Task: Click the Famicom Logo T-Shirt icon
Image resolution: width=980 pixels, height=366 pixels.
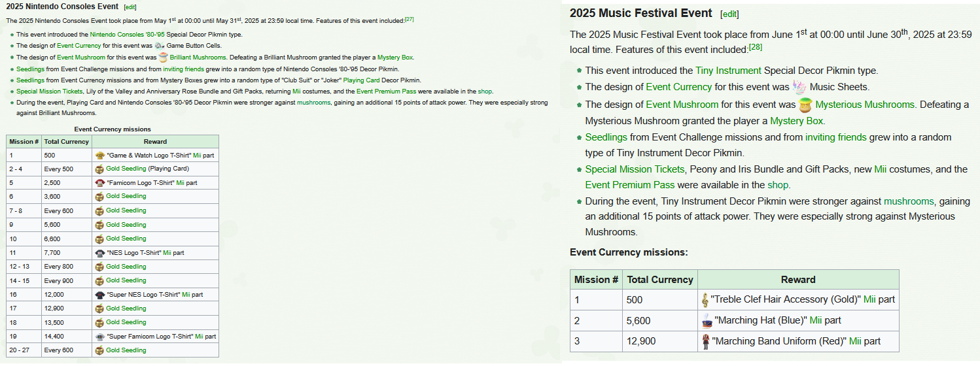Action: pyautogui.click(x=99, y=183)
